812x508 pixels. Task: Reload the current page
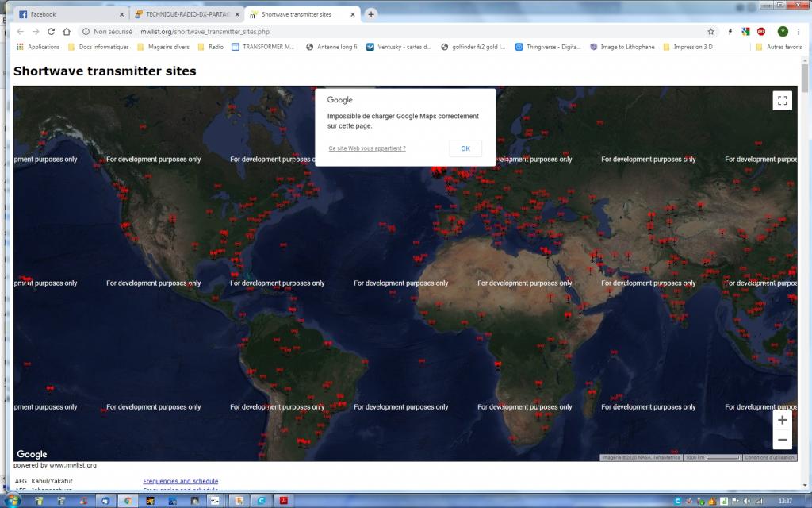(52, 32)
